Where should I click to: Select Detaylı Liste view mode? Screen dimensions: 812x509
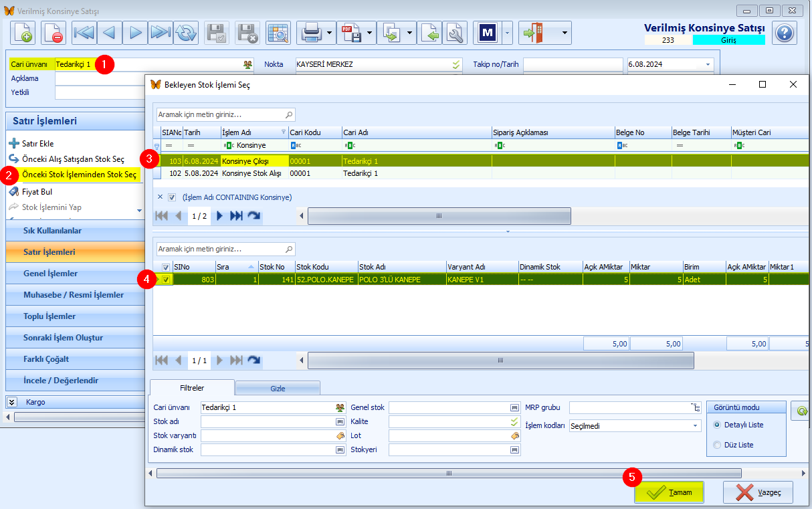(x=718, y=425)
